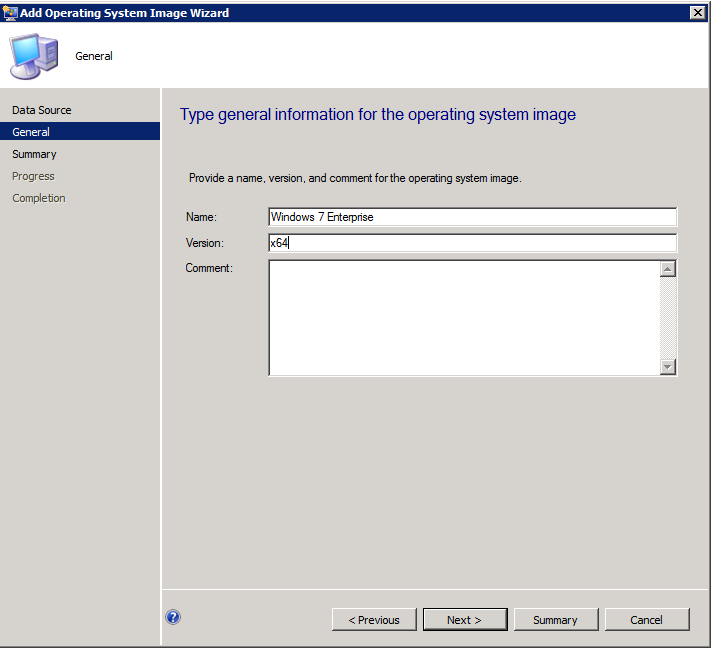The image size is (713, 648).
Task: Select the Progress step in sidebar
Action: tap(33, 176)
